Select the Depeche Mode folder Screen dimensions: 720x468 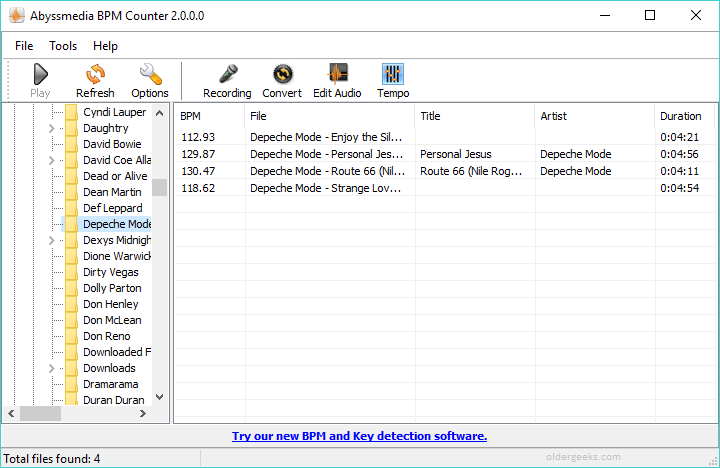pyautogui.click(x=117, y=224)
